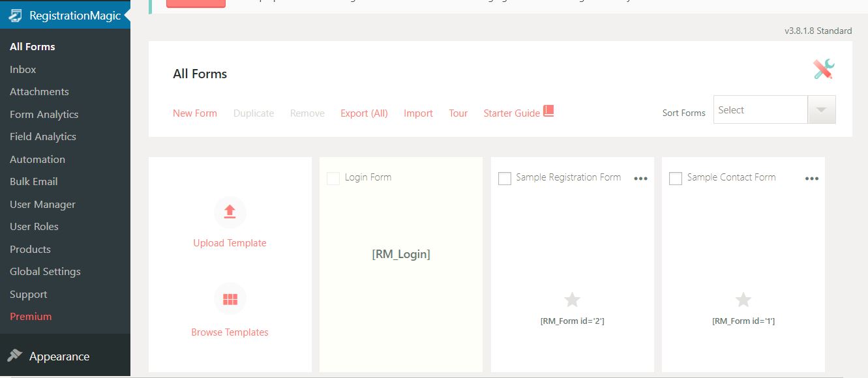Expand three-dot options on Sample Contact Form
The width and height of the screenshot is (868, 378).
click(811, 179)
